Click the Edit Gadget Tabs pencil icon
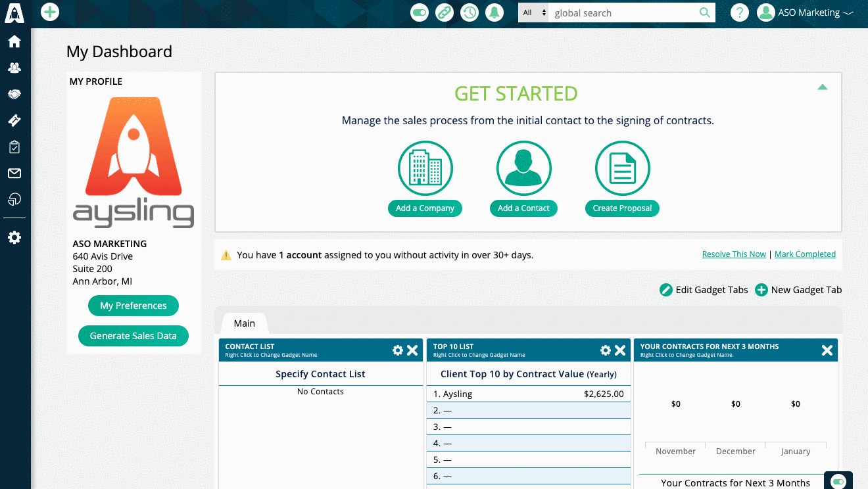 coord(666,290)
